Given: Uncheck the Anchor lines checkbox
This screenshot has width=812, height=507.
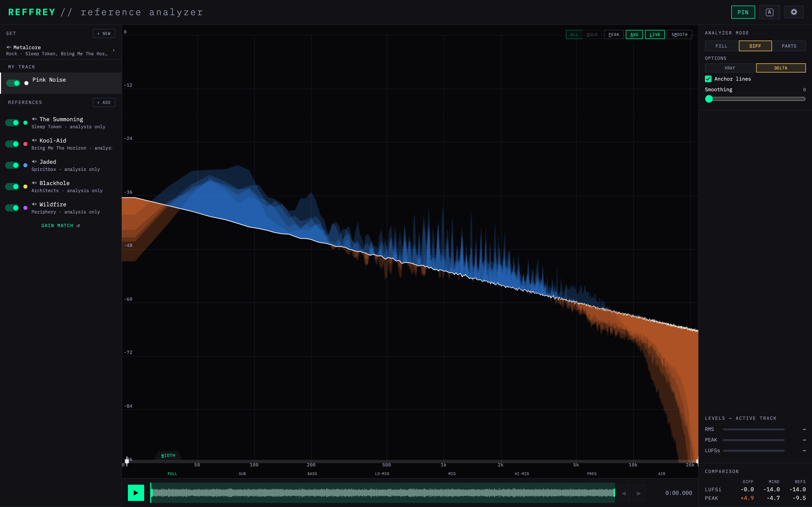Looking at the screenshot, I should 708,79.
